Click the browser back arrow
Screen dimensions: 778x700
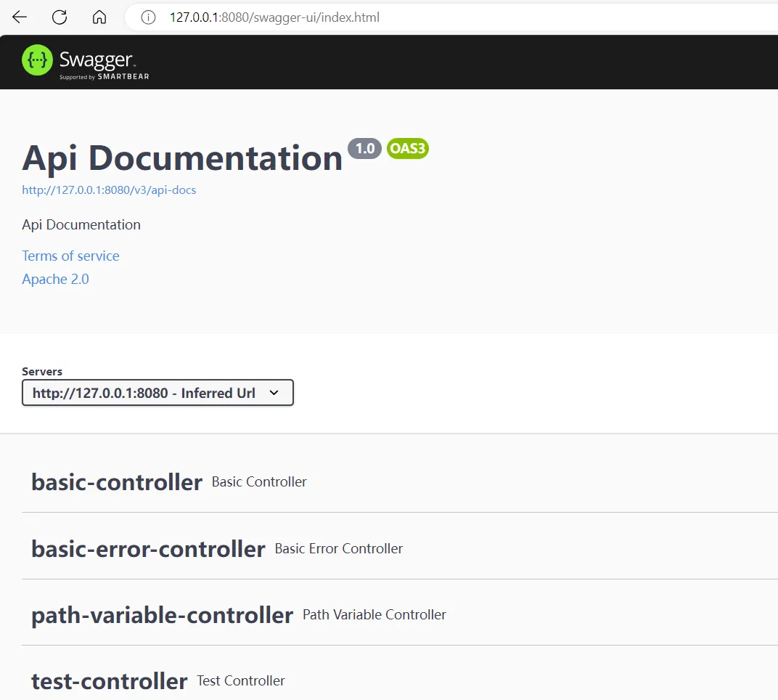(x=20, y=17)
